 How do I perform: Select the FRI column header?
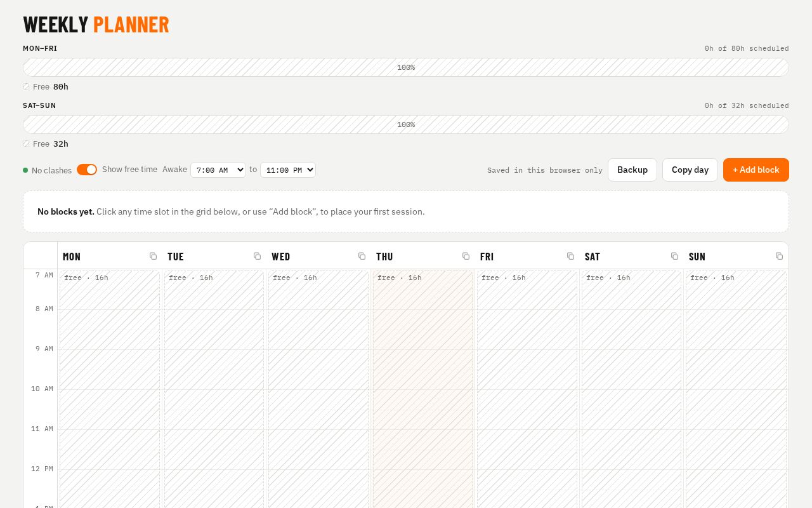pos(527,256)
